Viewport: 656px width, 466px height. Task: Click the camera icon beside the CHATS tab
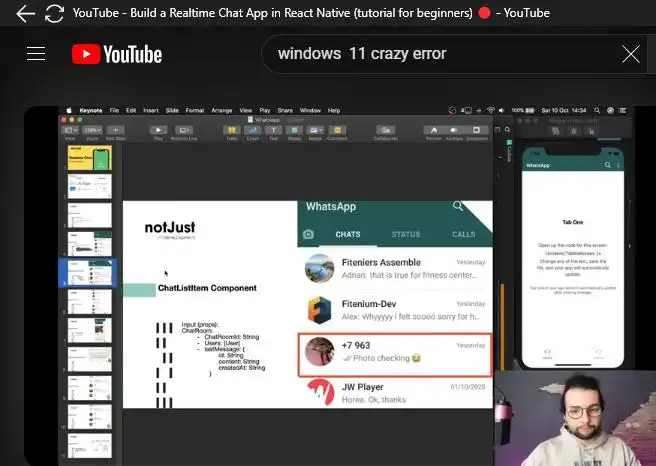point(308,234)
